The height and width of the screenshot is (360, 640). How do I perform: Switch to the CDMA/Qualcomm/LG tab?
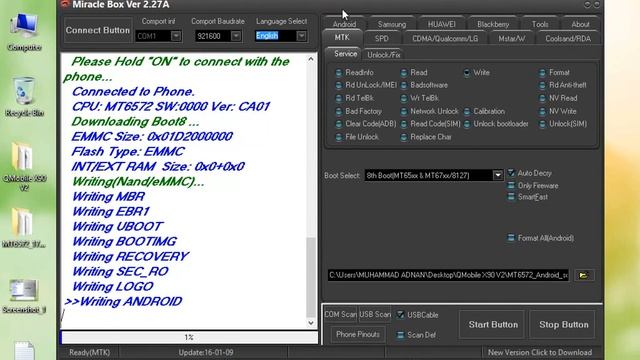coord(445,39)
